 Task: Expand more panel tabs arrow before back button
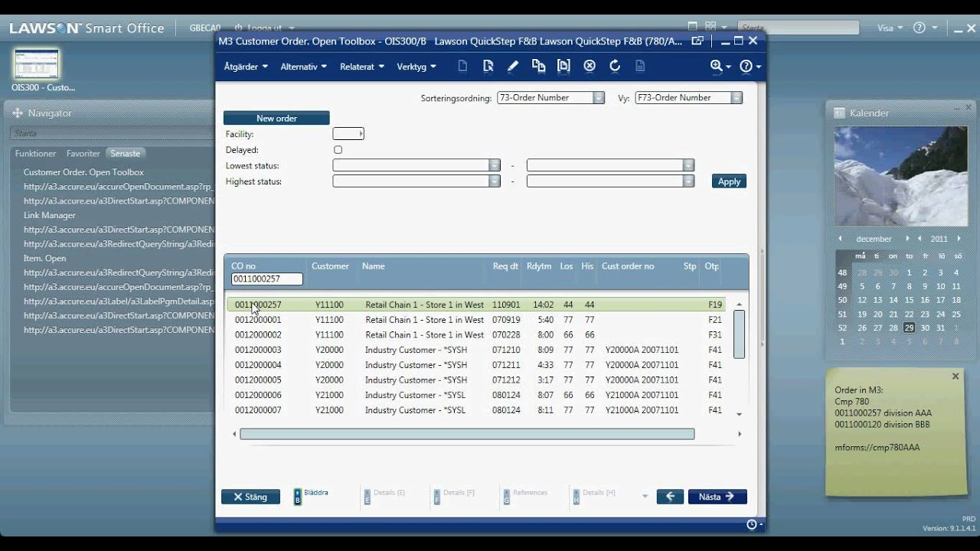point(645,497)
